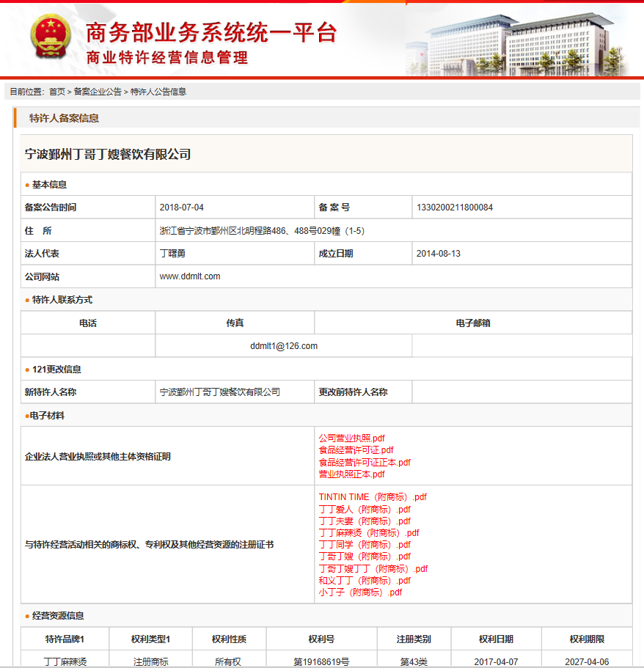Open TINTIN TIME（附商标）.pdf file
This screenshot has height=668, width=644.
373,497
